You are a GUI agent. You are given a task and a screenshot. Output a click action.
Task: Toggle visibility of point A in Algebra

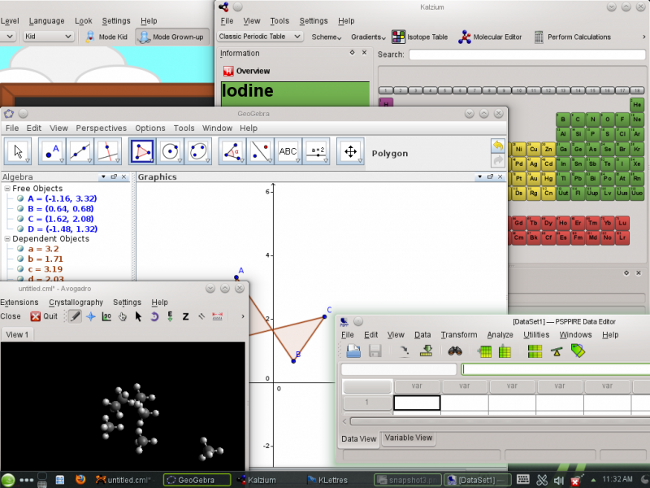[x=20, y=198]
